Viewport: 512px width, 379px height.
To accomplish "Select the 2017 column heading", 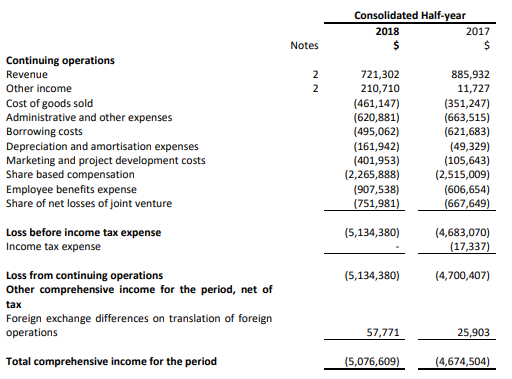I will [478, 31].
